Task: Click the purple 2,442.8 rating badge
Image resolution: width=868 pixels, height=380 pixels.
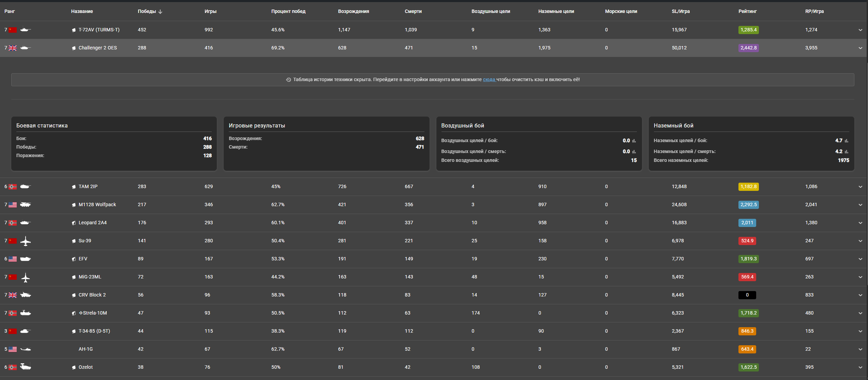Action: tap(748, 48)
